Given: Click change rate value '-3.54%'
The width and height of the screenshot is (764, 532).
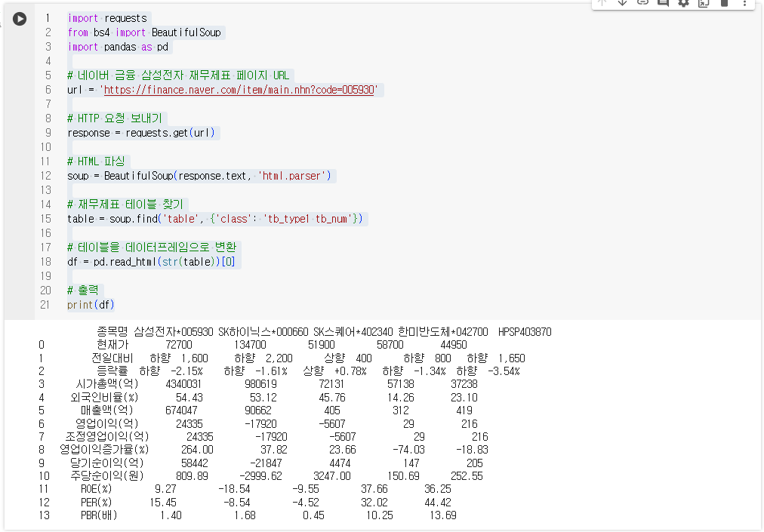Looking at the screenshot, I should (x=504, y=371).
